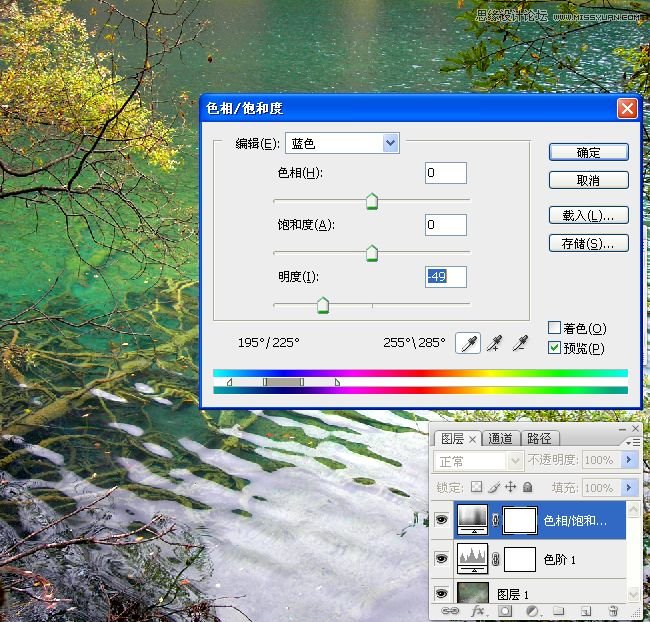Select the subtract-from-sample eyedropper (minus)
The width and height of the screenshot is (650, 622).
(521, 343)
